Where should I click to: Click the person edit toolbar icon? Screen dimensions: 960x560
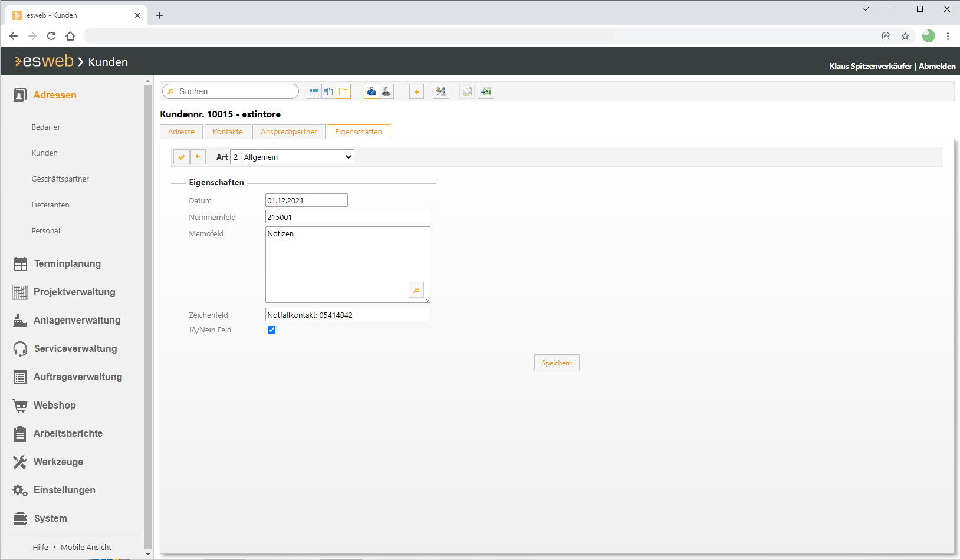click(x=441, y=91)
